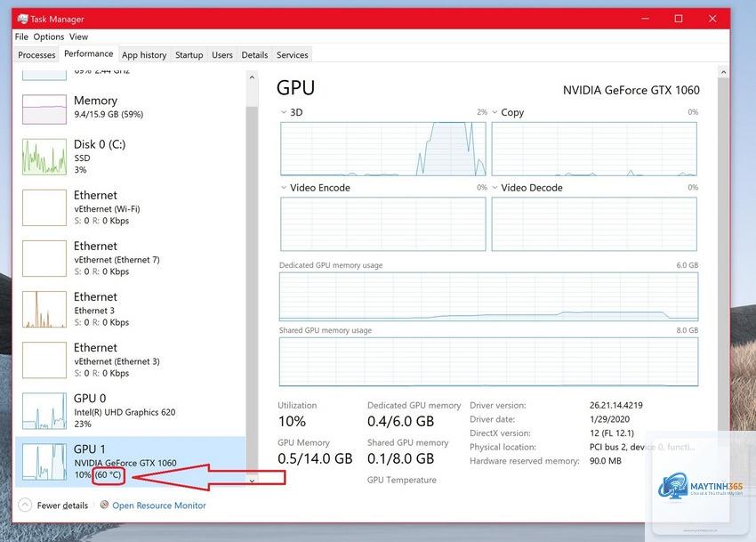Screen dimensions: 756x542
Task: Click the GPU panel scroll-up arrow
Action: [x=723, y=72]
